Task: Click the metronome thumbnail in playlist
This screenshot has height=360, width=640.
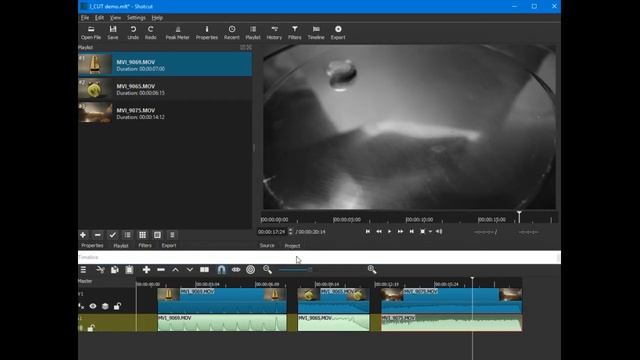Action: 95,64
